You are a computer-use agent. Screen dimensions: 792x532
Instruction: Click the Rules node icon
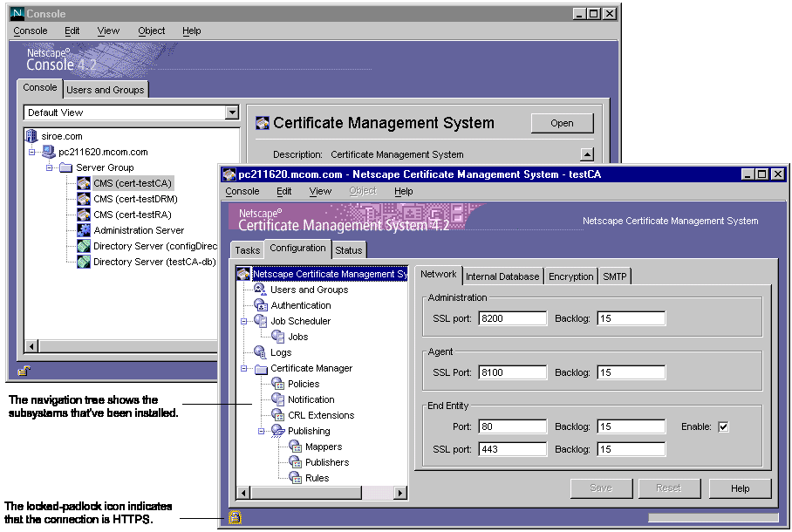(x=295, y=478)
